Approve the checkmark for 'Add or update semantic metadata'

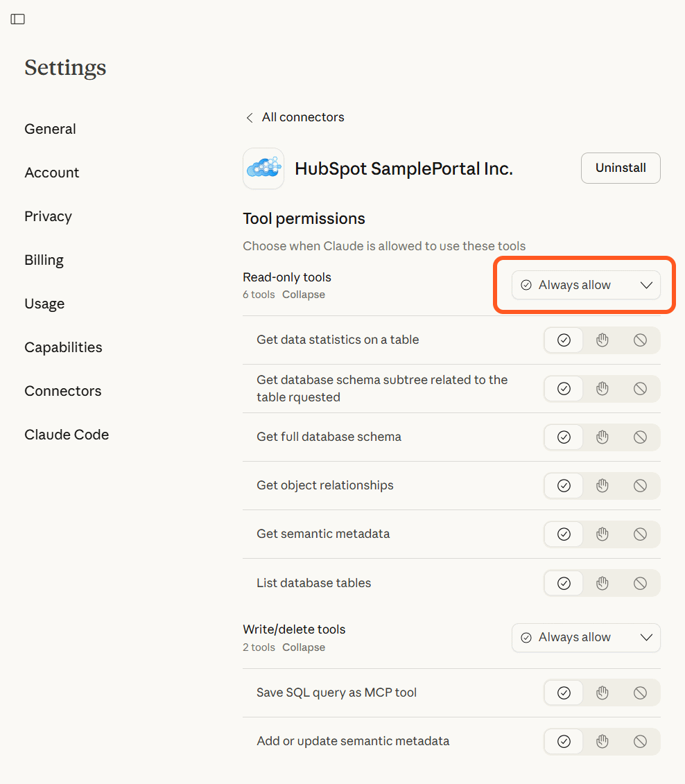point(563,741)
